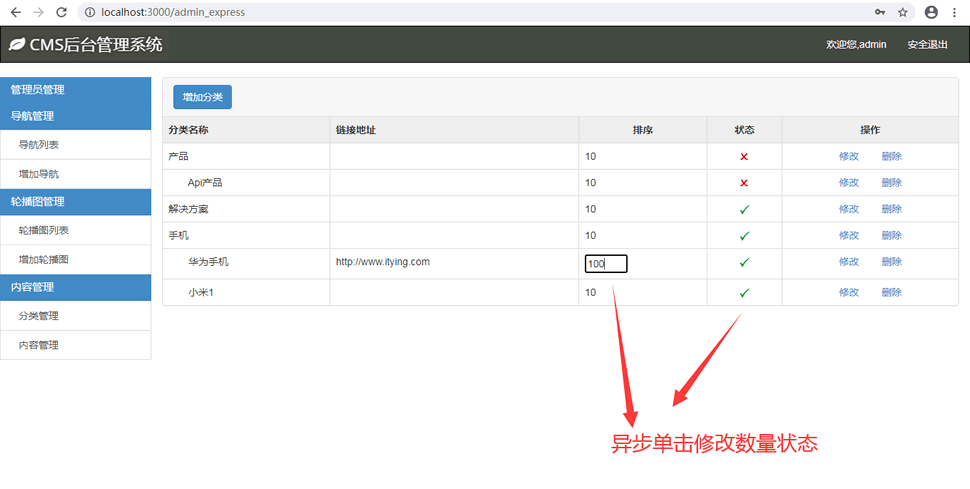Toggle the red X status of Api产品 row

tap(744, 183)
